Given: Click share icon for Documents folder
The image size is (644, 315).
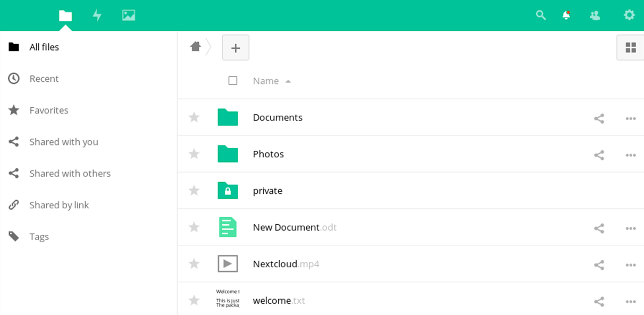Looking at the screenshot, I should [599, 118].
